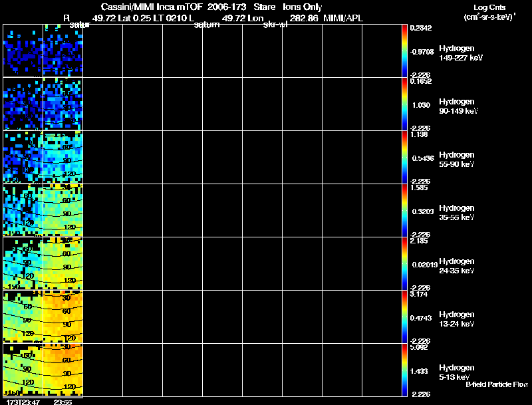This screenshot has width=532, height=405.
Task: Select the 'Hydrogen 24-35 keV' label
Action: coord(457,266)
